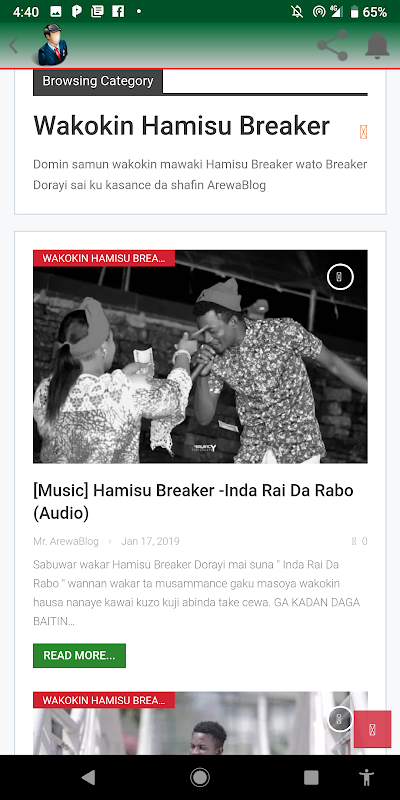Image resolution: width=400 pixels, height=800 pixels.
Task: Open Mr. ArewaBlog author link
Action: tap(66, 541)
